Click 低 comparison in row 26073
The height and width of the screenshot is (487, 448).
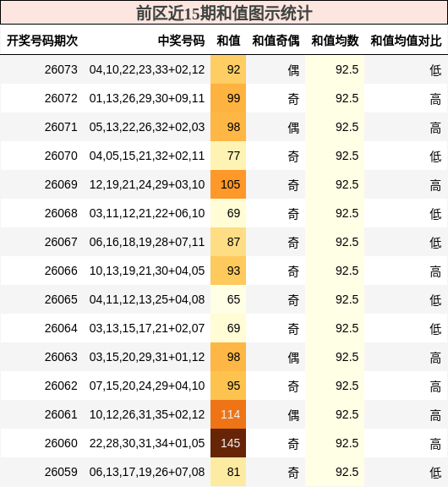pos(435,70)
